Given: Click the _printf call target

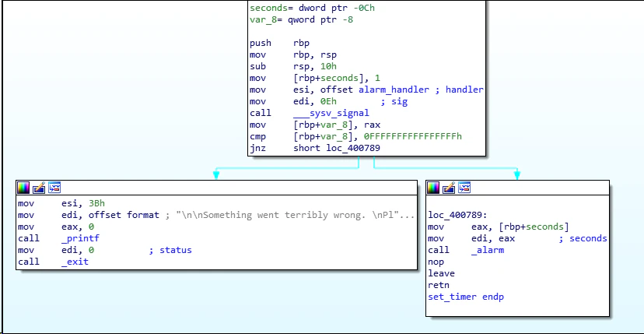Looking at the screenshot, I should tap(81, 238).
